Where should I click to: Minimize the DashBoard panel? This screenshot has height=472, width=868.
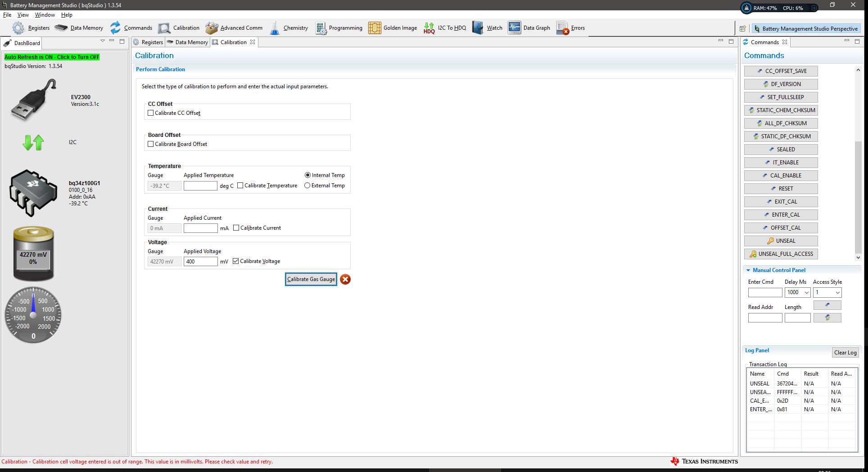[112, 41]
